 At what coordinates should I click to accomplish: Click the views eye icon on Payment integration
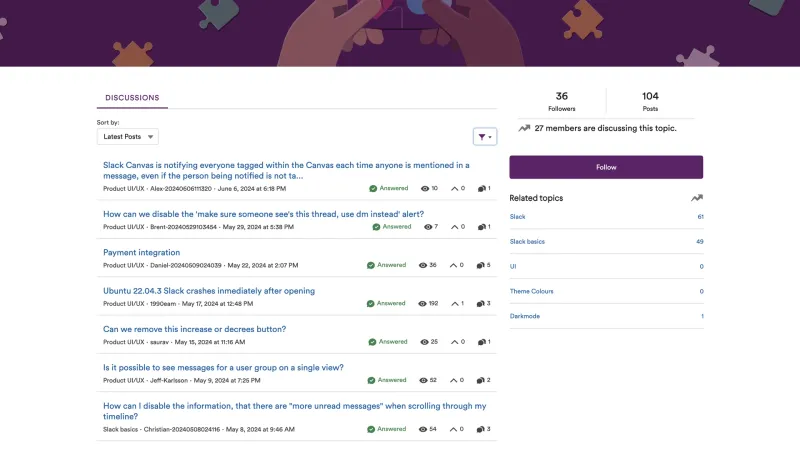coord(422,265)
